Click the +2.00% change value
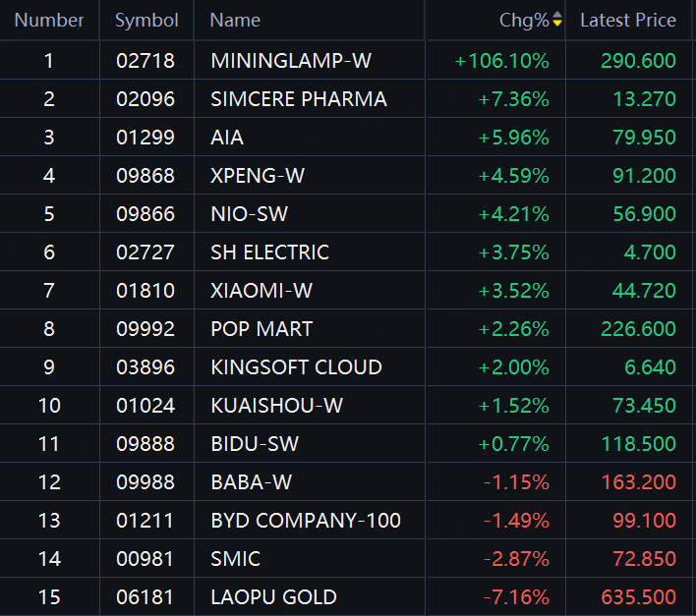This screenshot has width=696, height=616. point(513,367)
